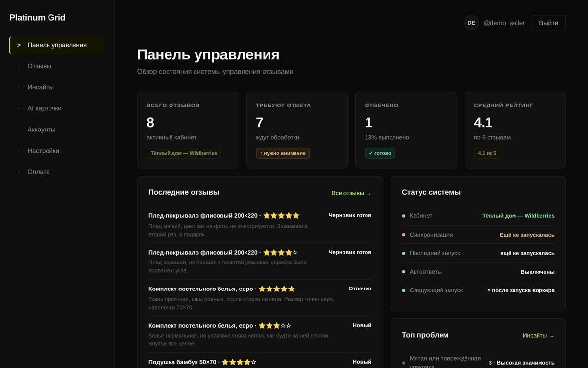The width and height of the screenshot is (588, 368).
Task: Click the green Тёплый дом — Wildberries status value
Action: click(518, 216)
